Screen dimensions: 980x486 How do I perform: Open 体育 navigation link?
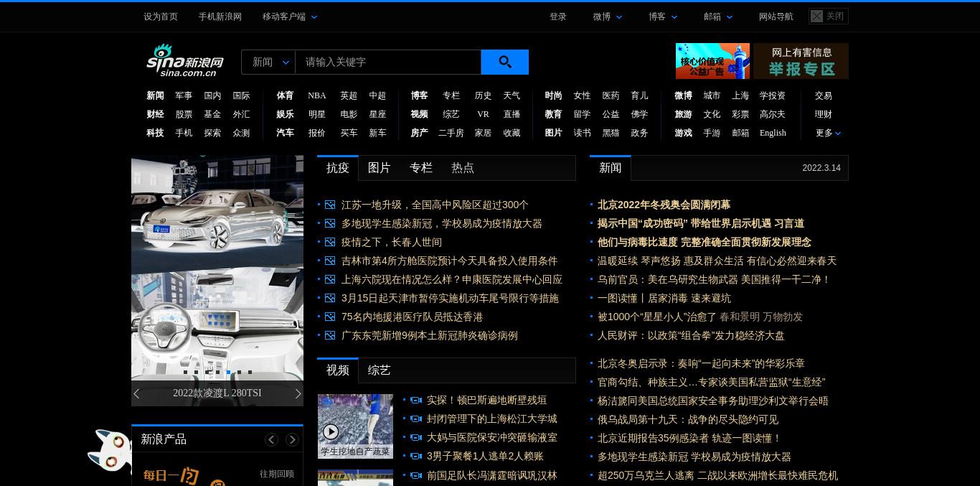[285, 95]
